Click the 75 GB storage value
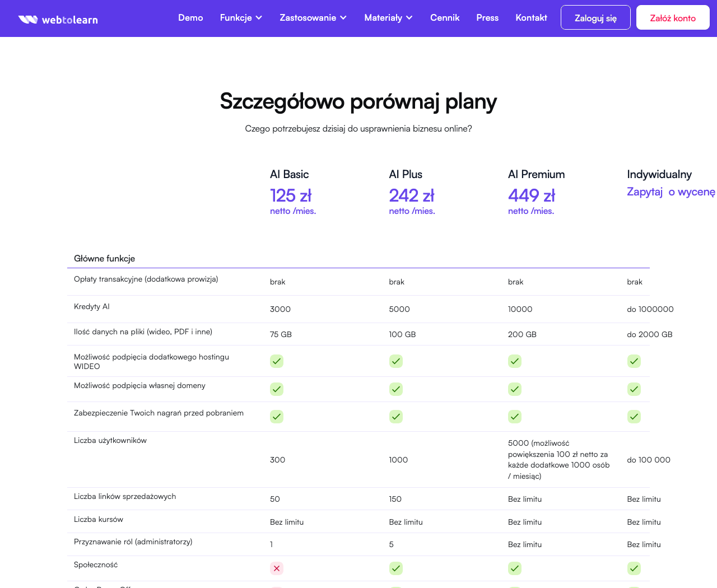717x588 pixels. [x=281, y=334]
